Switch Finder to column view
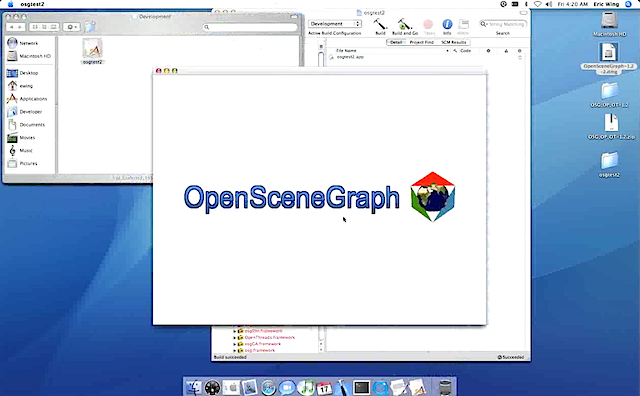The height and width of the screenshot is (396, 640). tap(53, 27)
